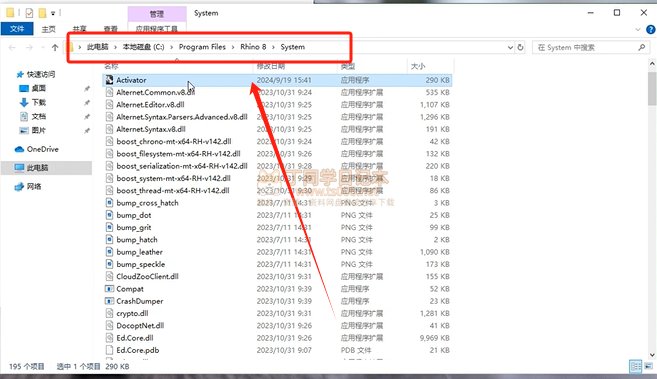The height and width of the screenshot is (379, 657).
Task: Click the search magnifier icon
Action: pos(641,47)
